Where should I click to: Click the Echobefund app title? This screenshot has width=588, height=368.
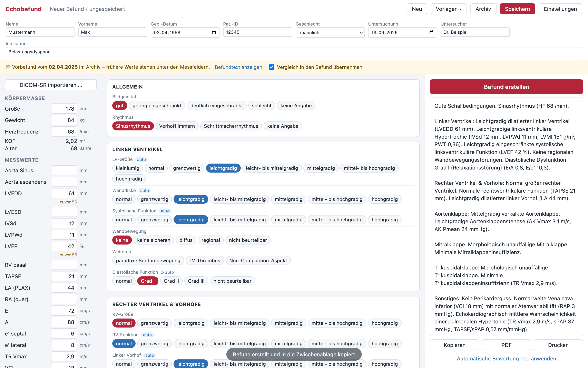[23, 9]
